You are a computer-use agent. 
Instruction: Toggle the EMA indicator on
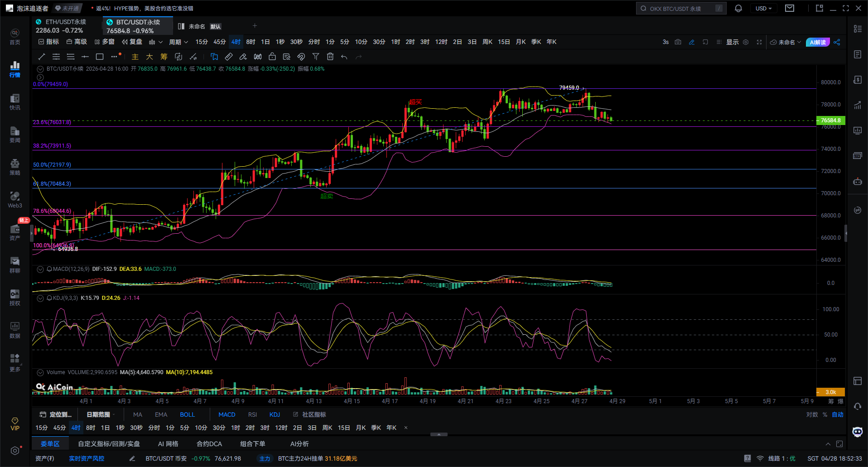161,414
